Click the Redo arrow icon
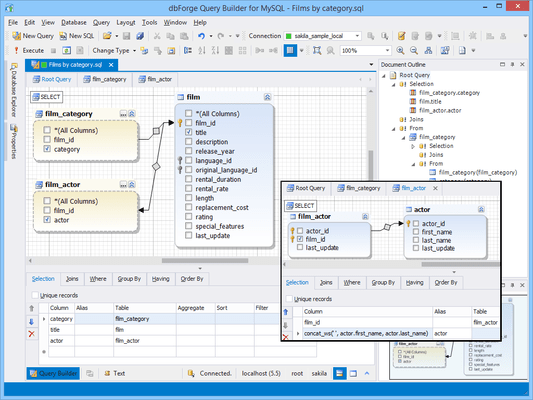 pyautogui.click(x=221, y=36)
